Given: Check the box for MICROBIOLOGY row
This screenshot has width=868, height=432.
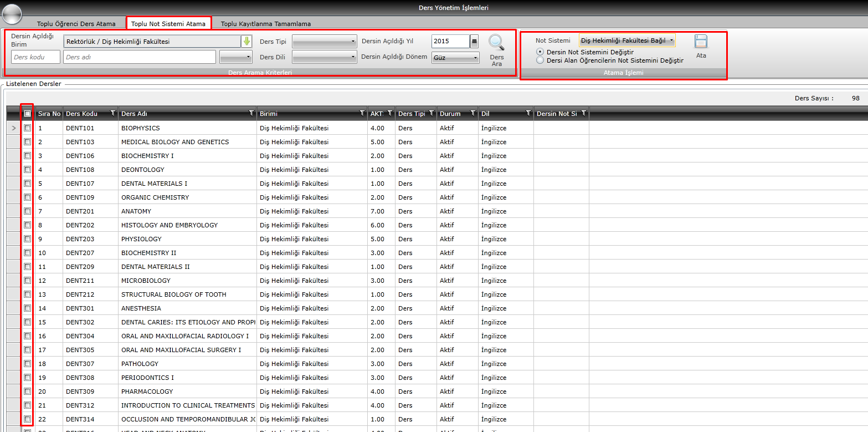Looking at the screenshot, I should pos(27,280).
